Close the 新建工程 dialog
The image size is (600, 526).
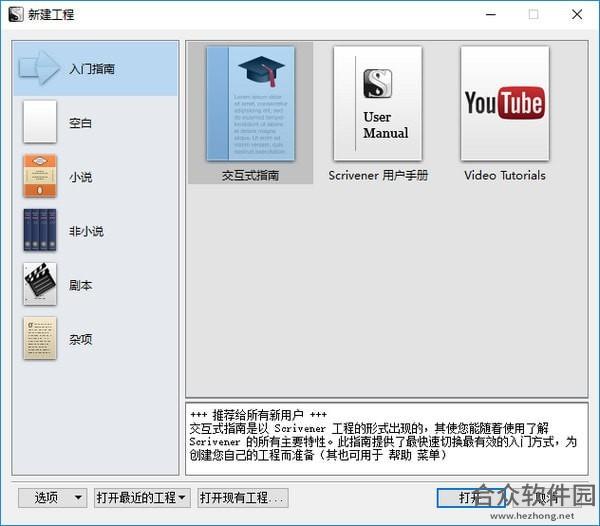(577, 15)
